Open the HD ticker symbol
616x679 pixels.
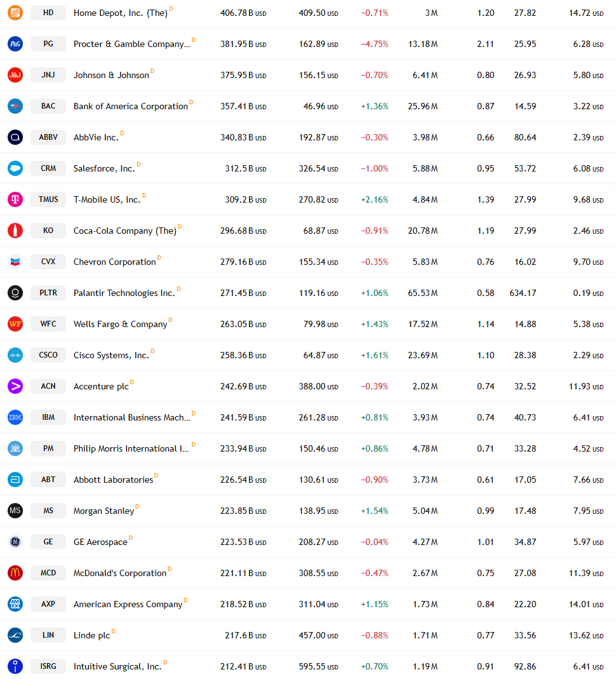[48, 13]
